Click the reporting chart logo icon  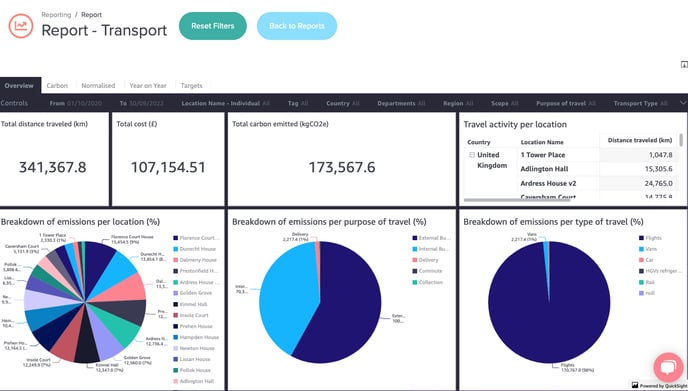(21, 25)
